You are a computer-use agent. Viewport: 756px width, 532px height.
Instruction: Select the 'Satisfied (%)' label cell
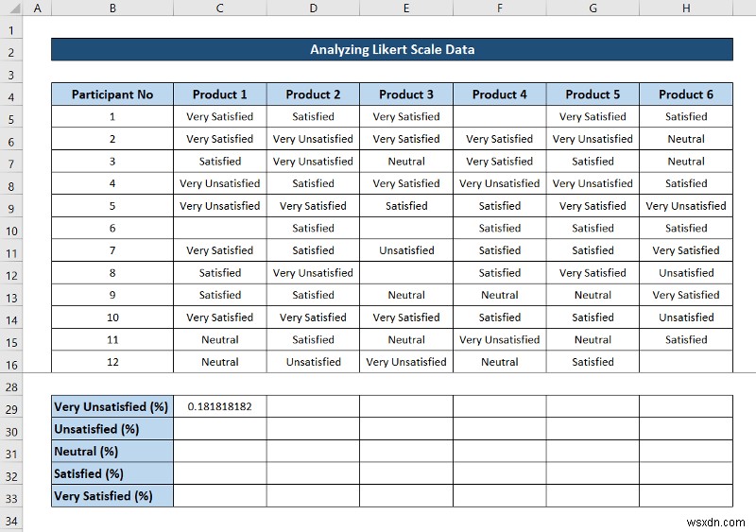(x=112, y=473)
